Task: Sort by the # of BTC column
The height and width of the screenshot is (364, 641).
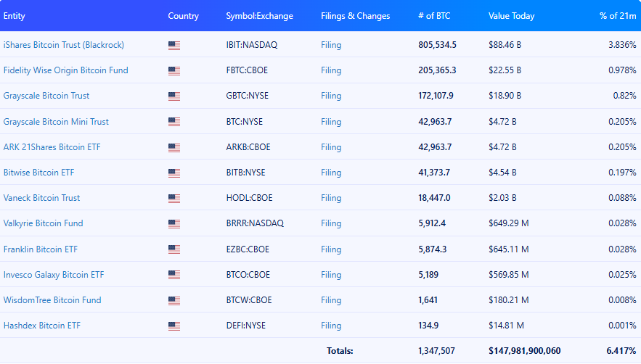Action: (x=435, y=16)
